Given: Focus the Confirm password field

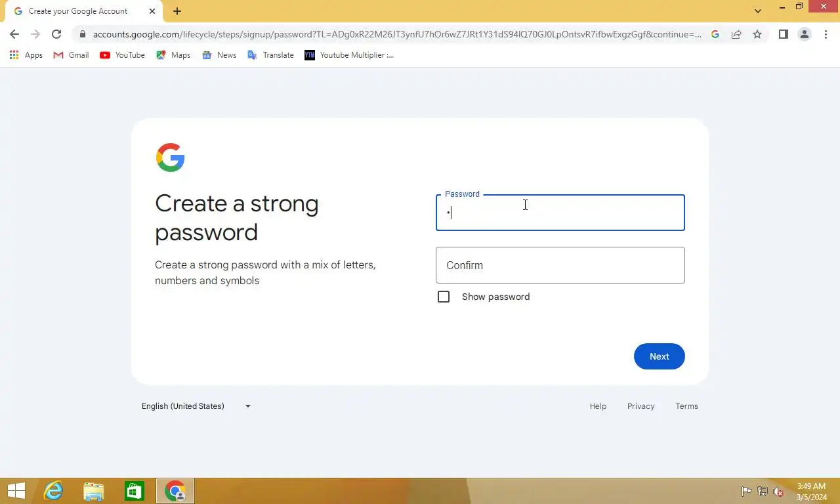Looking at the screenshot, I should (x=560, y=265).
